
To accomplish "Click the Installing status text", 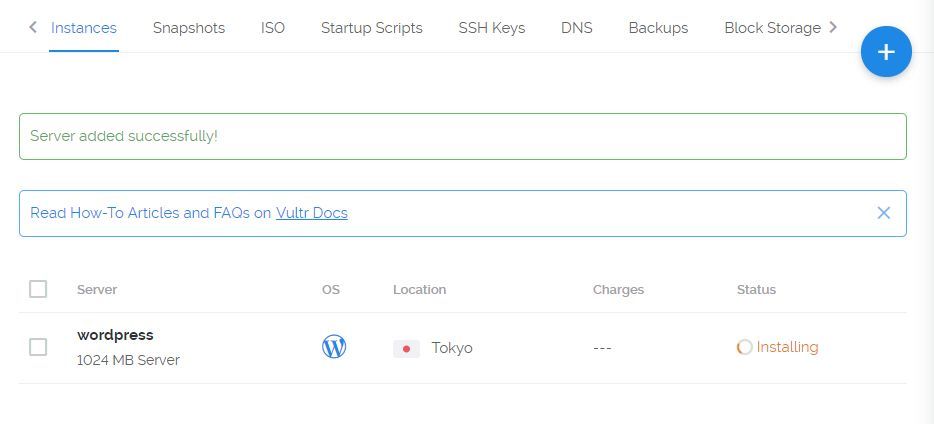I will 787,347.
